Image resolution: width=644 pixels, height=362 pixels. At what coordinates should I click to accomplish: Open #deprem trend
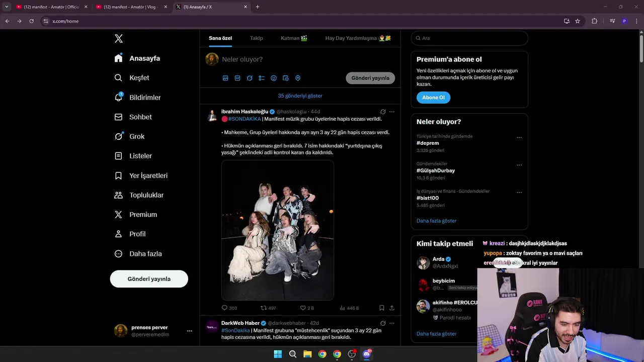(428, 143)
